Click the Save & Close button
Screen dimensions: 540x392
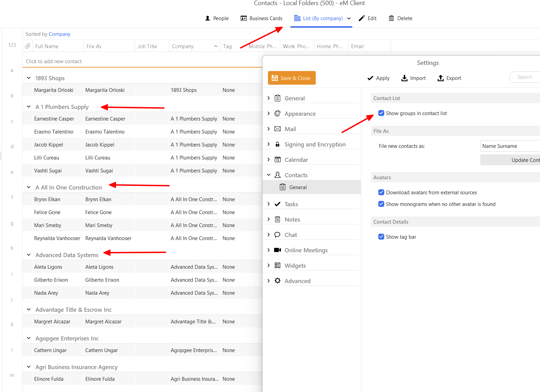[292, 78]
